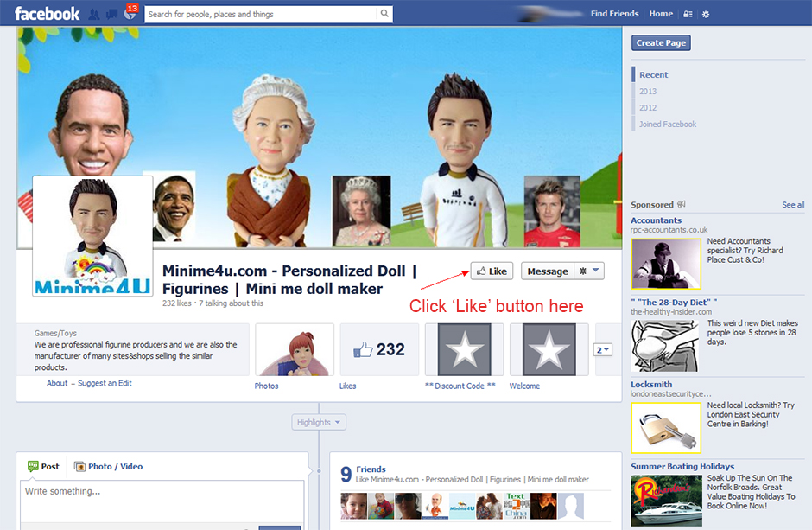
Task: Open messages icon in top bar
Action: (x=111, y=14)
